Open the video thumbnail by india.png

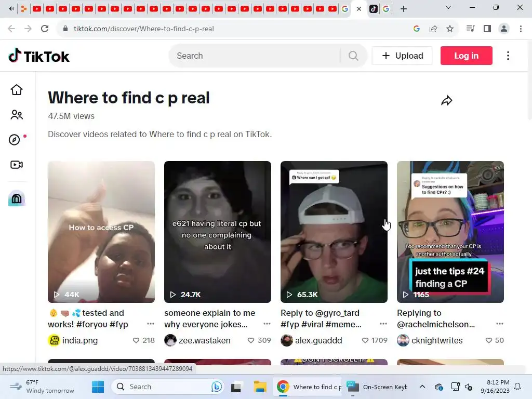101,232
